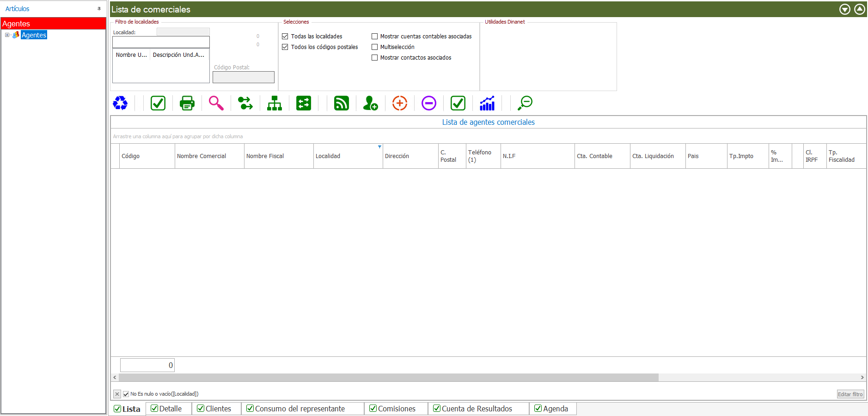Image resolution: width=868 pixels, height=416 pixels.
Task: Remove the filter with the X button
Action: (x=117, y=394)
